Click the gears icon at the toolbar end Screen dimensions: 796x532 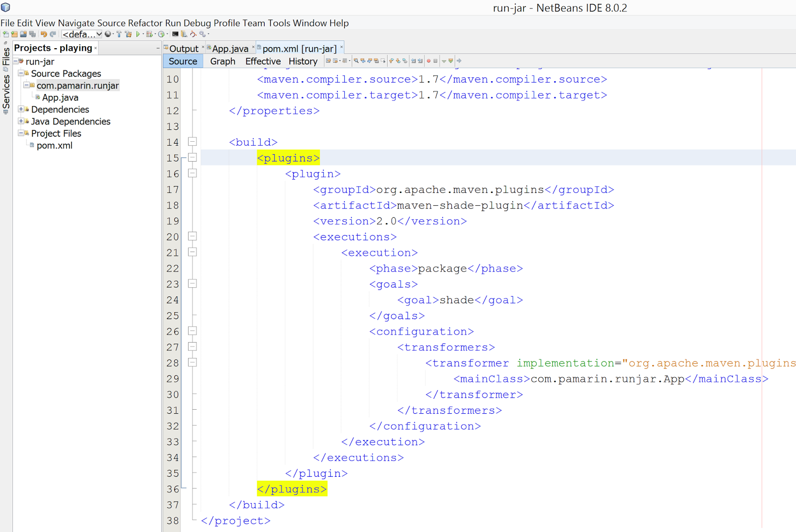click(202, 34)
